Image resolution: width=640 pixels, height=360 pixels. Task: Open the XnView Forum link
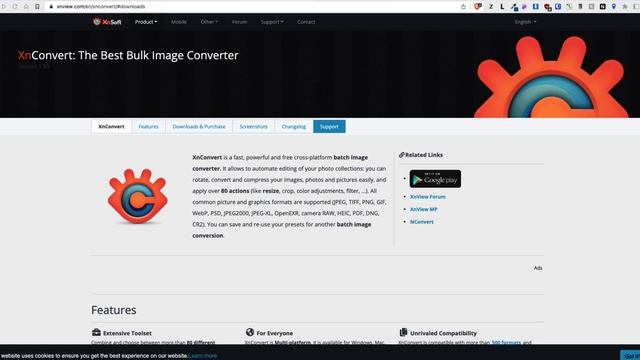[x=428, y=197]
